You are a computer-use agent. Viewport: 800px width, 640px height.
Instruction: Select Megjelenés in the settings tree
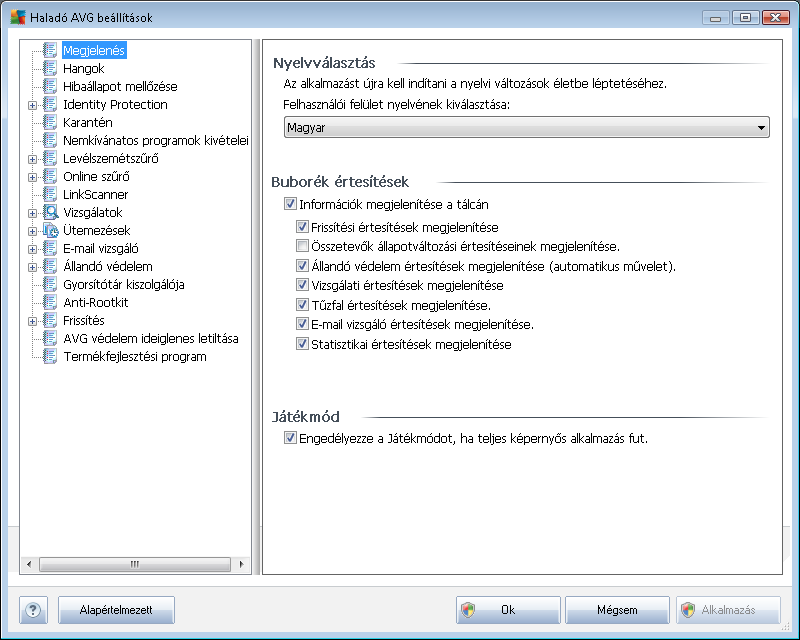94,50
